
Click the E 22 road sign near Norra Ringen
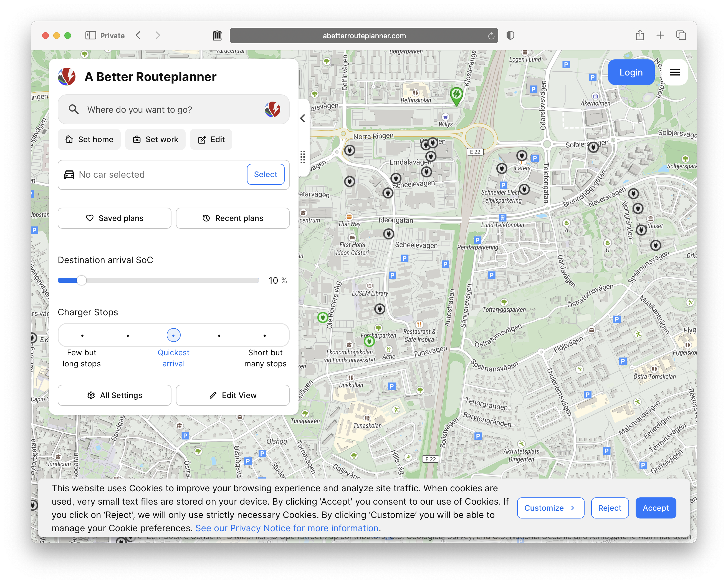474,152
